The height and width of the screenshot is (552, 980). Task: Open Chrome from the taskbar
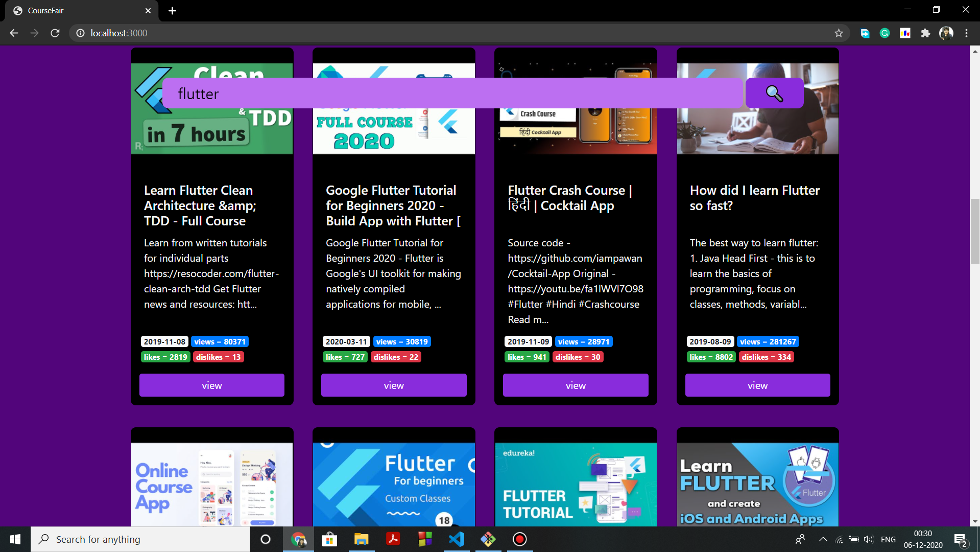[299, 539]
